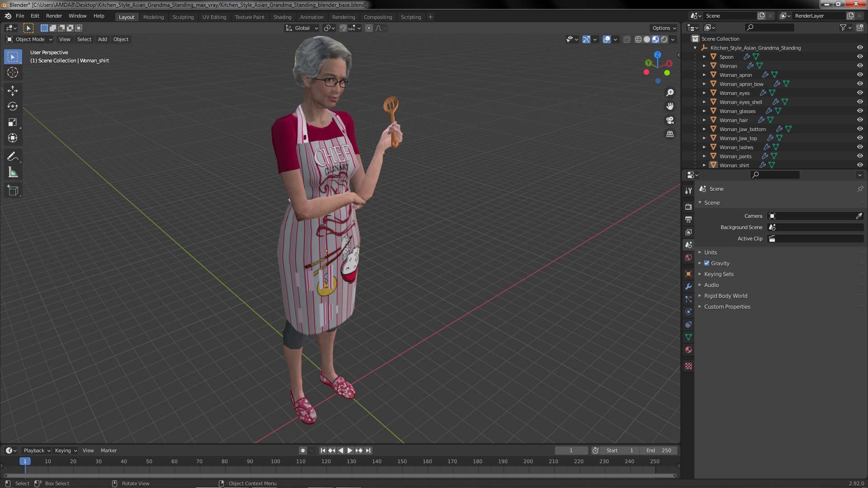
Task: Switch to the Shading workspace tab
Action: click(x=282, y=17)
